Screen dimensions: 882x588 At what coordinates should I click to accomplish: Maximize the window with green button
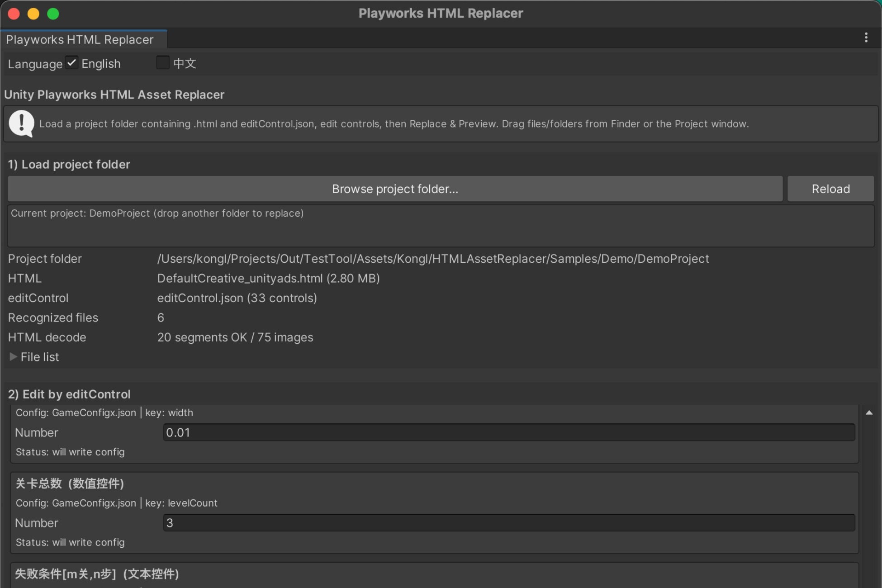coord(53,14)
